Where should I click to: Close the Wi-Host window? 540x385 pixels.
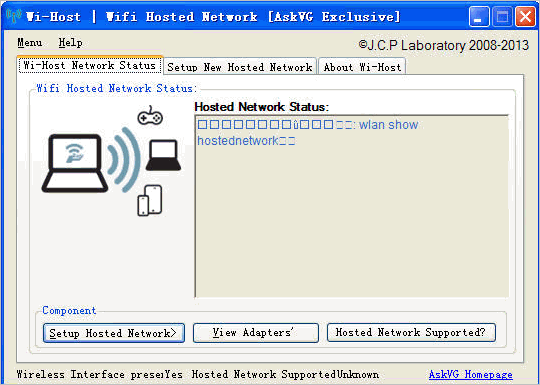point(525,17)
